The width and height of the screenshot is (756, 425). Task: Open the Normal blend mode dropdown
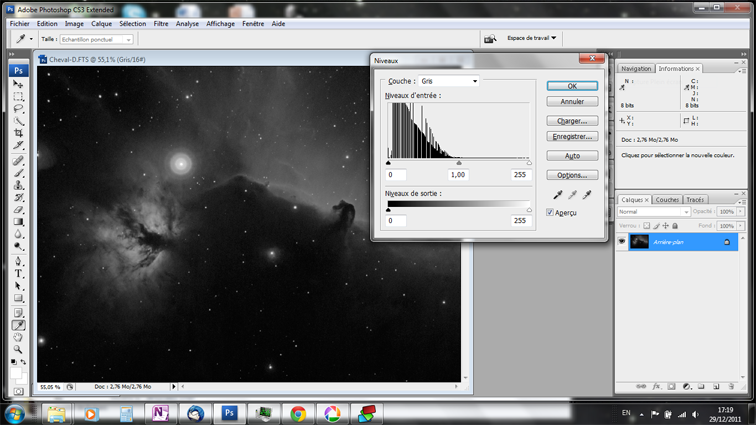point(653,212)
